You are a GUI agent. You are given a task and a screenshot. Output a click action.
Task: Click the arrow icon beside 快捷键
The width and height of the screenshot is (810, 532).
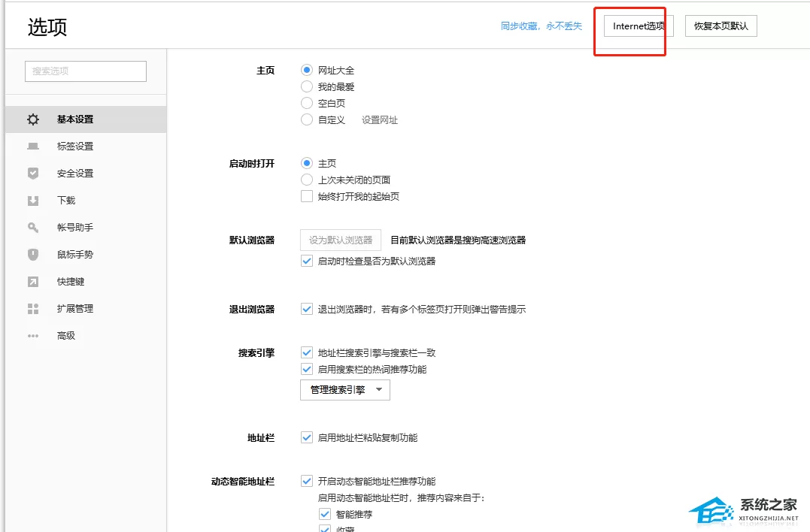tap(33, 281)
